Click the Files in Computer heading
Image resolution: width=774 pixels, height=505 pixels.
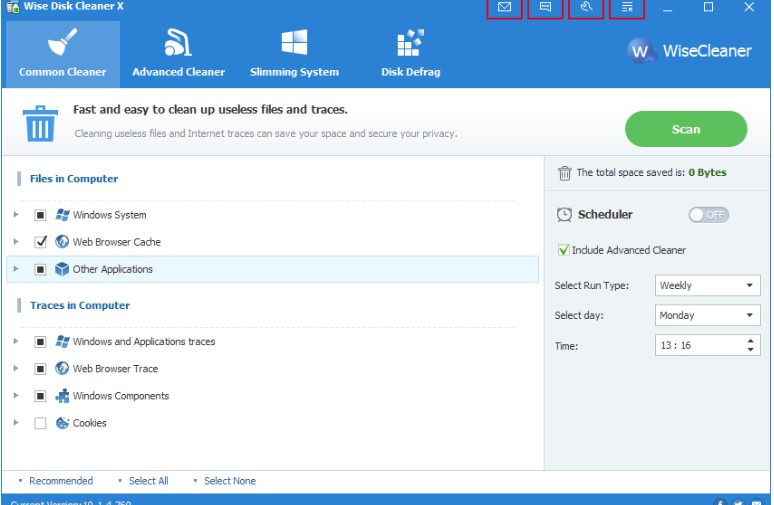(74, 179)
